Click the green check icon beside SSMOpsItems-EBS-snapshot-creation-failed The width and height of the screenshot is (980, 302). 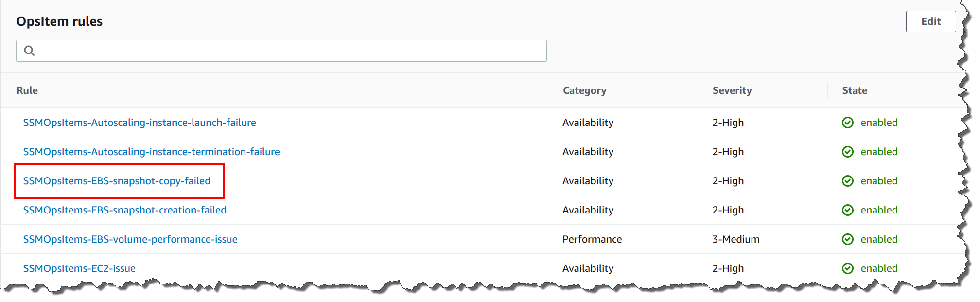click(x=848, y=210)
